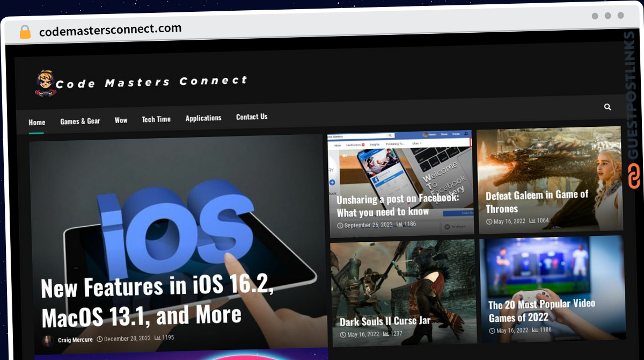
Task: Open 'Defeat Galeem in Game of Thrones' article
Action: pyautogui.click(x=537, y=201)
